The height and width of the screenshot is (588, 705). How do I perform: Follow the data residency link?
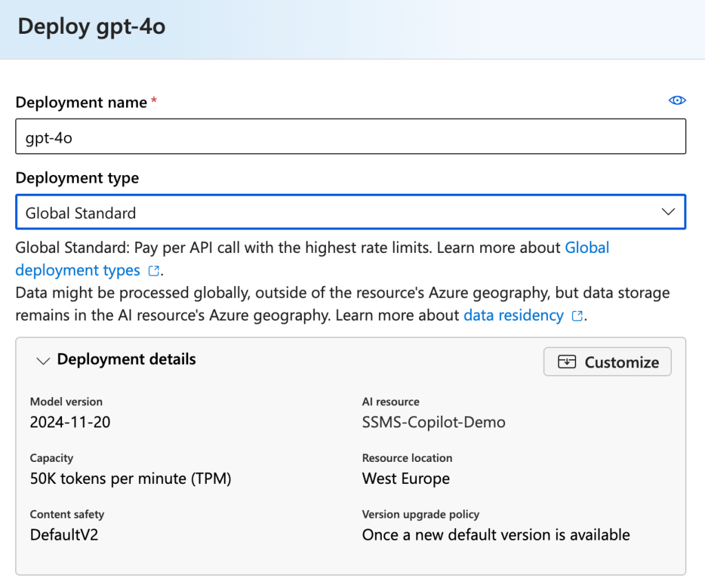(x=513, y=316)
